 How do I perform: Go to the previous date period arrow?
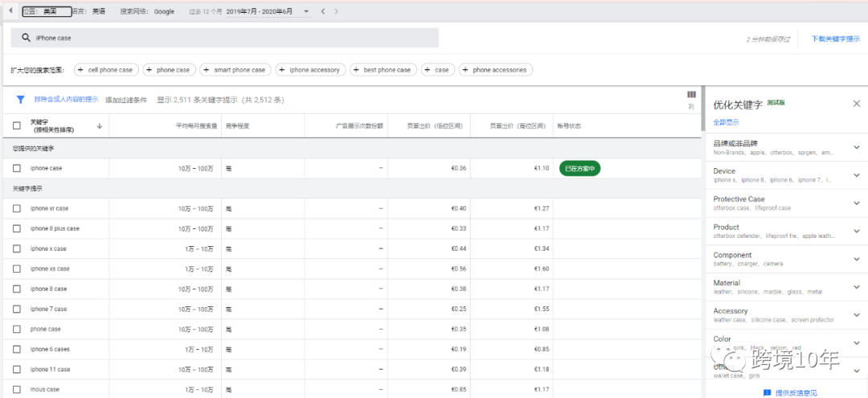click(323, 11)
